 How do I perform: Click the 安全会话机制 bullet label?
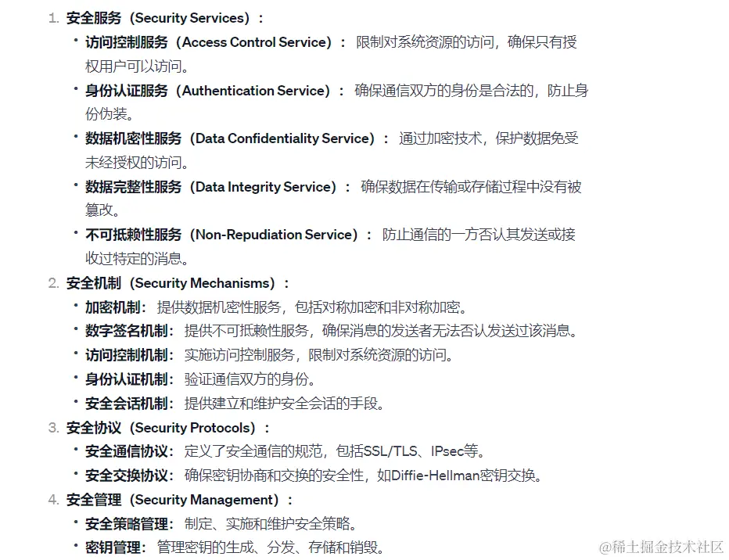point(127,404)
